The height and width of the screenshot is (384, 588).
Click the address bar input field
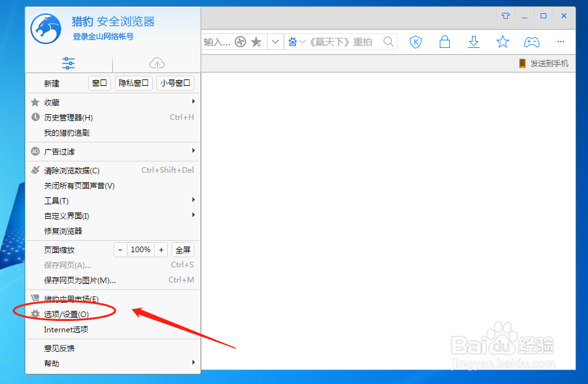pos(218,42)
